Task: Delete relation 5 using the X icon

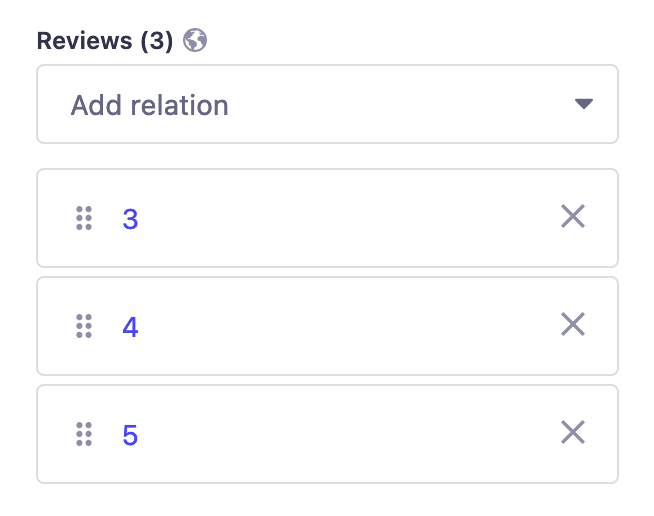Action: tap(573, 433)
